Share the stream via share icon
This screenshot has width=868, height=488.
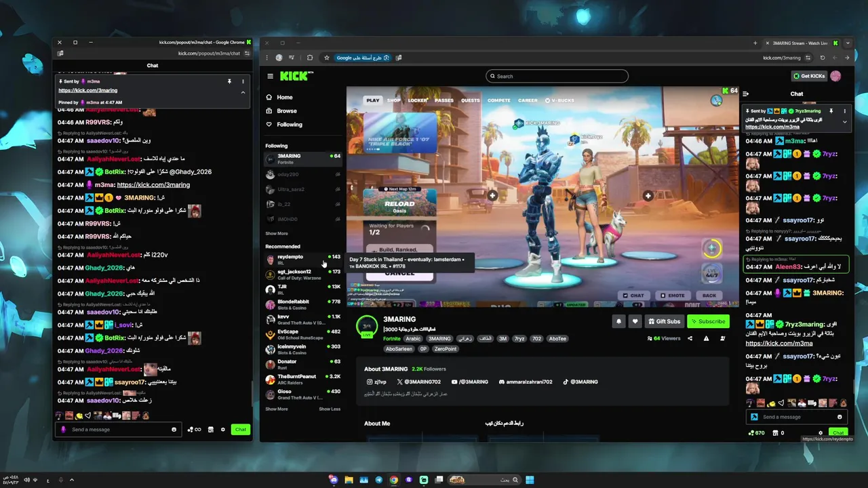coord(690,338)
